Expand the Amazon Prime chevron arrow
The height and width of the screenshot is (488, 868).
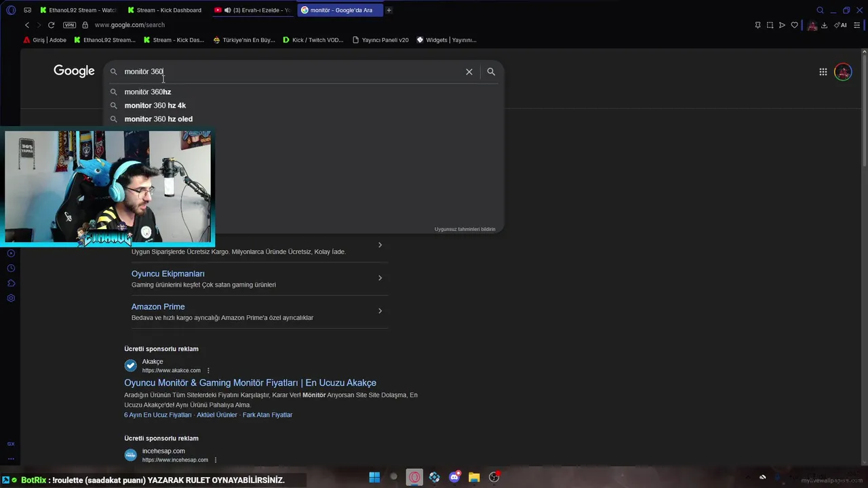[x=380, y=311]
